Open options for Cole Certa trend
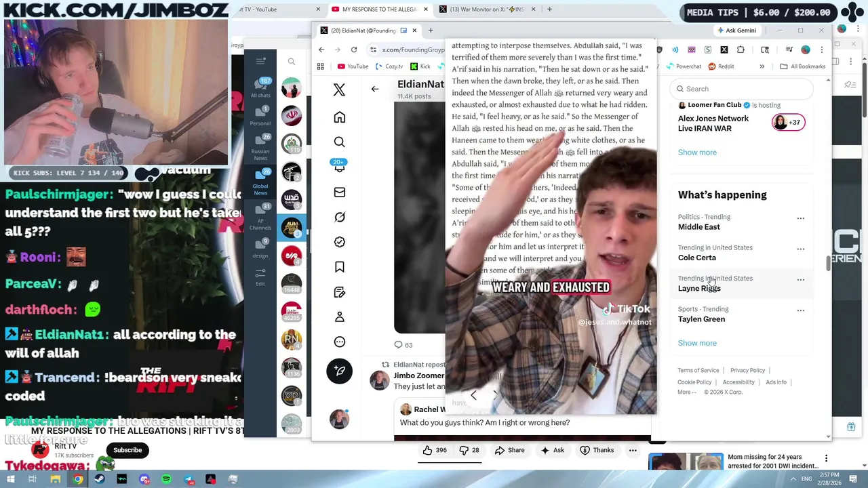 (801, 249)
